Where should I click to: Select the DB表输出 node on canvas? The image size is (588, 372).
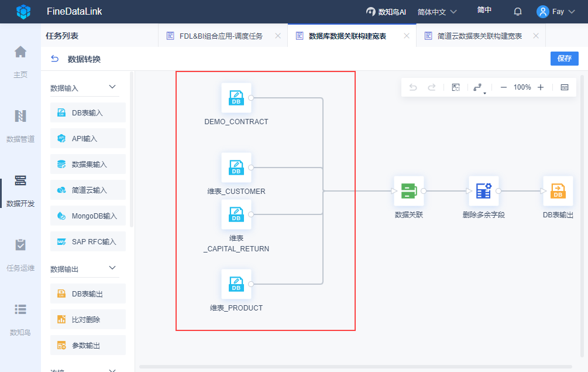[558, 191]
